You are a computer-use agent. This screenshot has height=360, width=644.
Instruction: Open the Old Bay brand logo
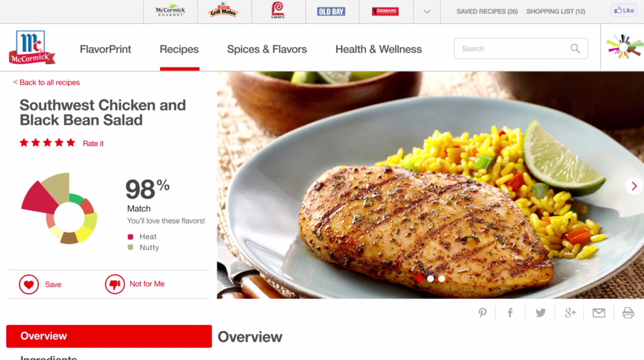[331, 12]
